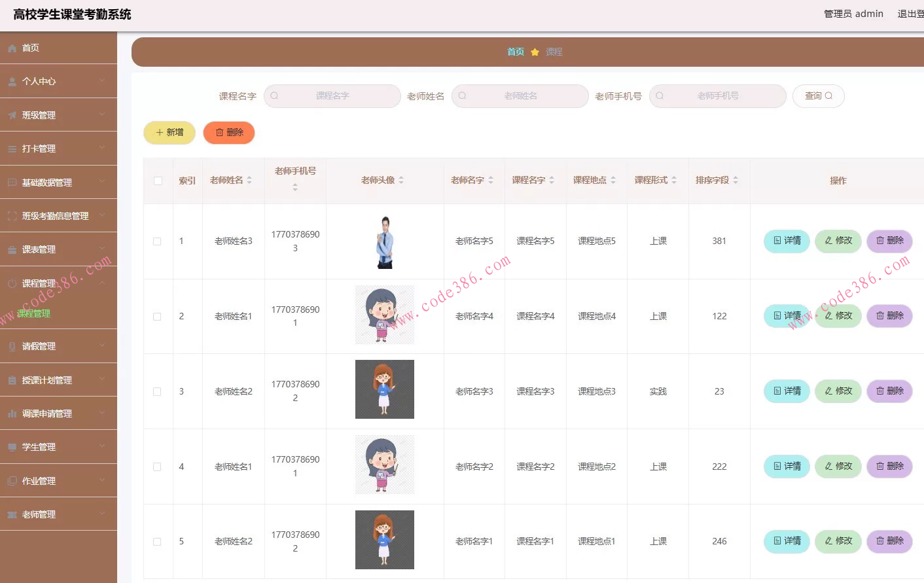
Task: Check the checkbox beside 老师姓名2 in row 3
Action: 157,391
